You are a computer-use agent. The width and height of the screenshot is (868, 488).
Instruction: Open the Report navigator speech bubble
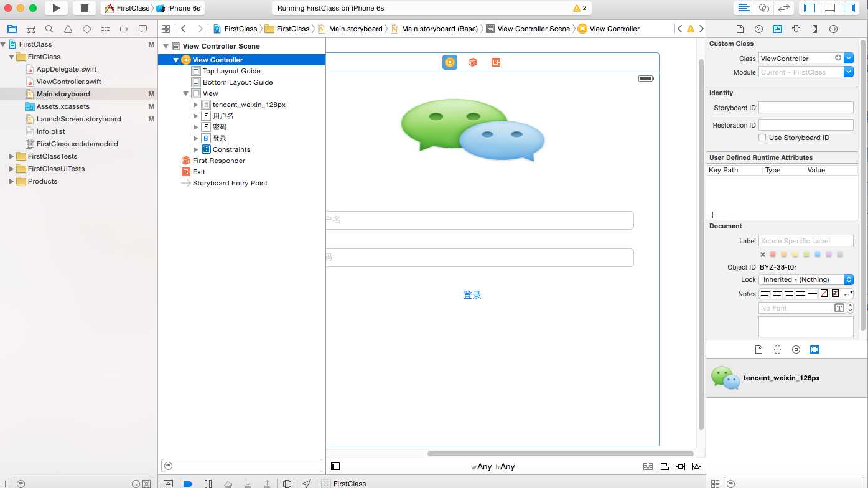[x=142, y=29]
